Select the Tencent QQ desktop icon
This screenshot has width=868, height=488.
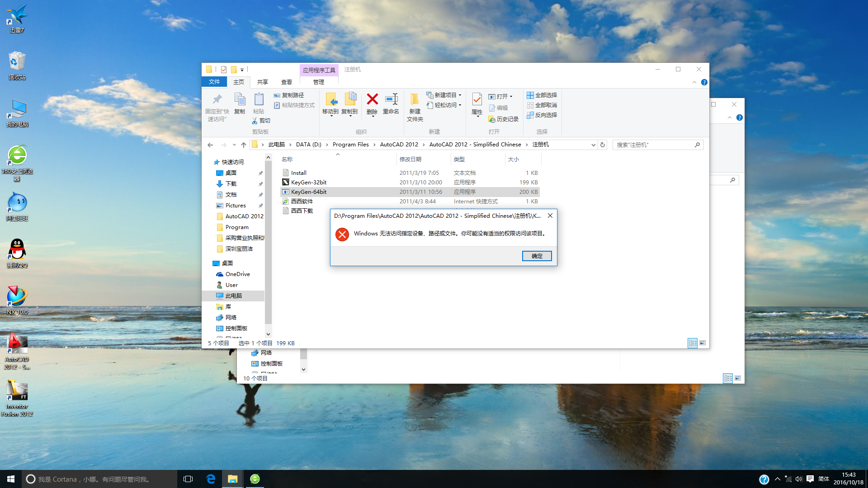(17, 253)
